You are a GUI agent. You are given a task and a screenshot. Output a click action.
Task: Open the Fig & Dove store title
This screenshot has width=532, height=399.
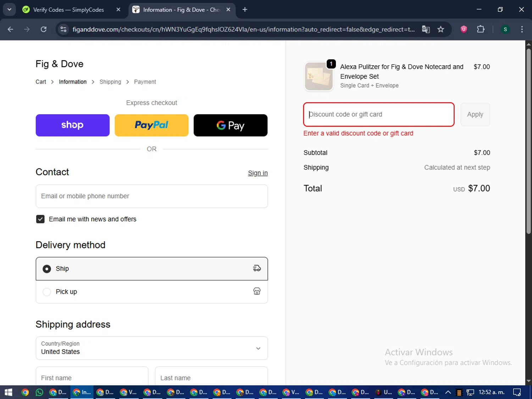[60, 64]
